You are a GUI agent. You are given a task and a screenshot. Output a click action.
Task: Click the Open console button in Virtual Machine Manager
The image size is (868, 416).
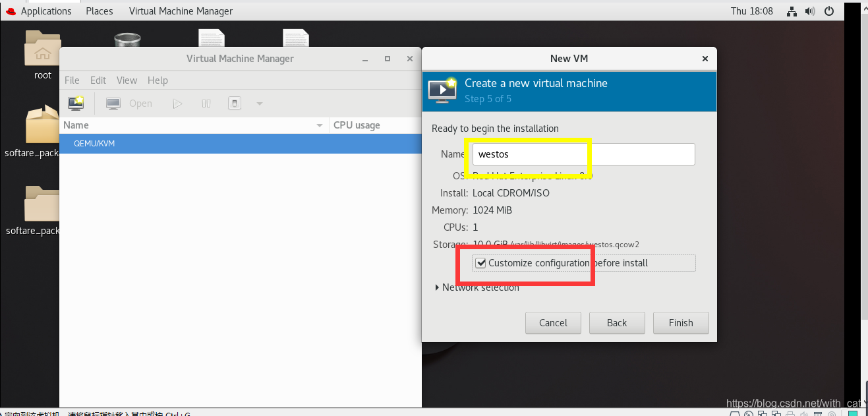pos(129,104)
